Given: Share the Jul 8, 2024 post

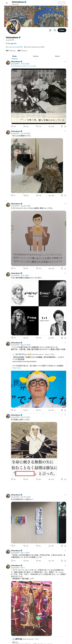Looking at the screenshot, I should pos(65,338).
